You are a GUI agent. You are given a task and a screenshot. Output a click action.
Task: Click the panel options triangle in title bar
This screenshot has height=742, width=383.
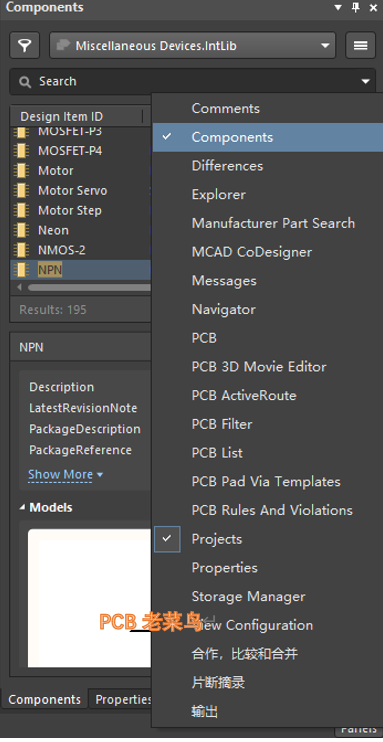click(338, 8)
